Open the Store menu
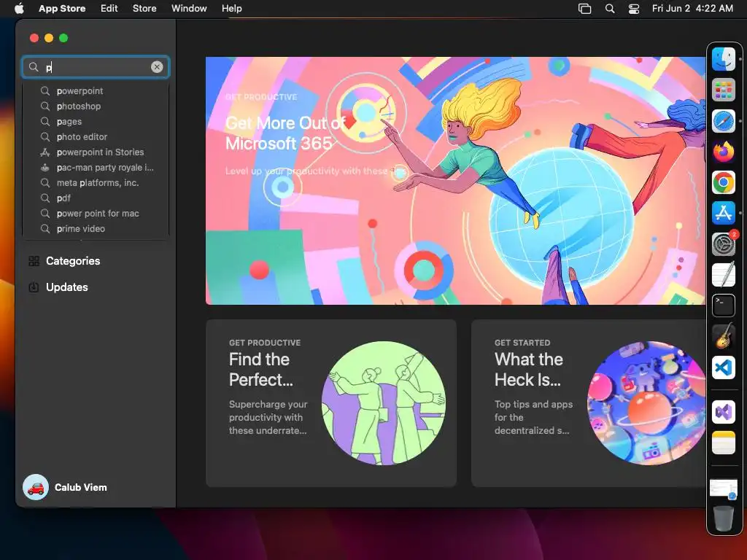747x560 pixels. click(144, 9)
